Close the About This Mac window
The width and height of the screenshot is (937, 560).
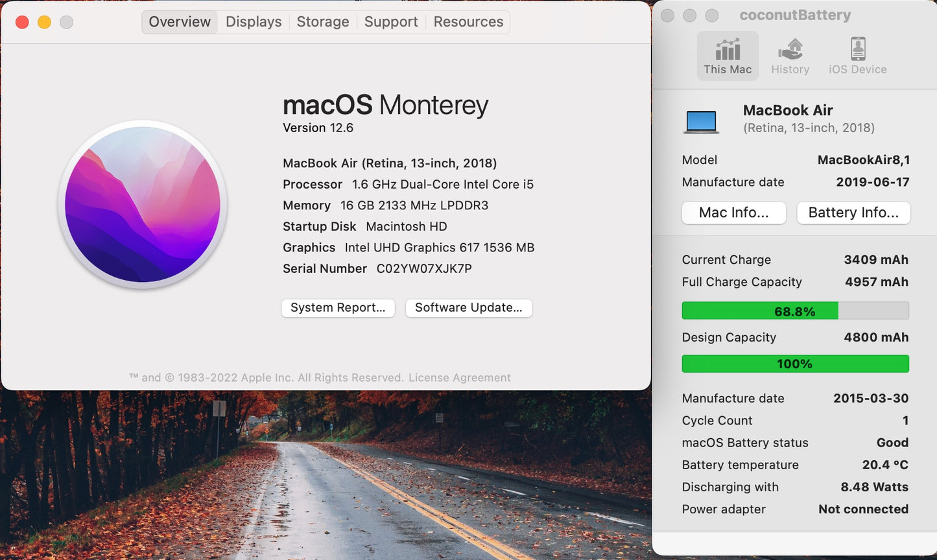coord(22,22)
